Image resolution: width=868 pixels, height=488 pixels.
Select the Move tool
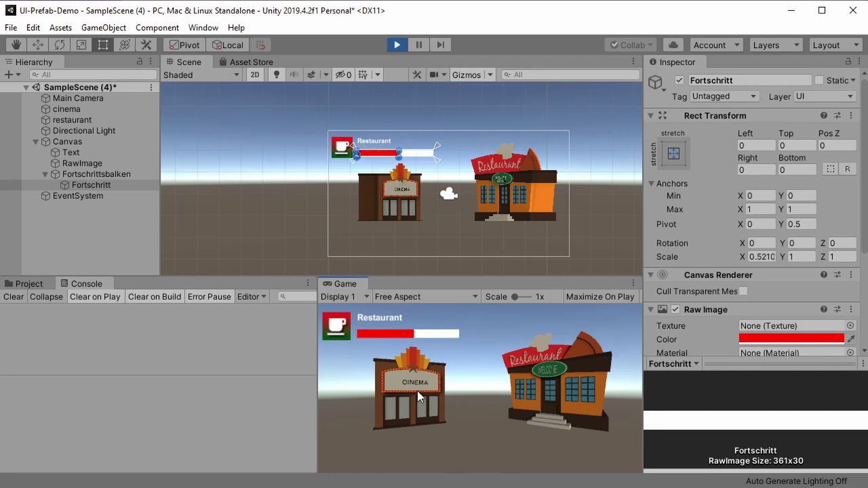(x=38, y=45)
